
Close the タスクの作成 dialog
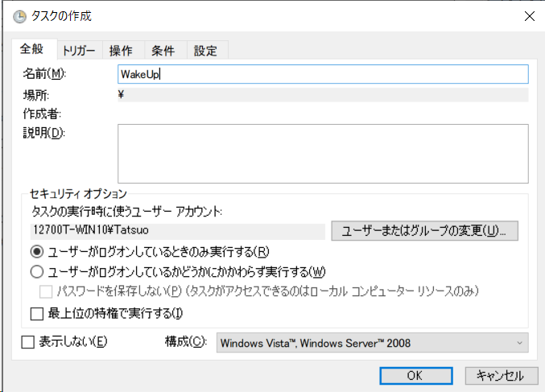click(528, 16)
